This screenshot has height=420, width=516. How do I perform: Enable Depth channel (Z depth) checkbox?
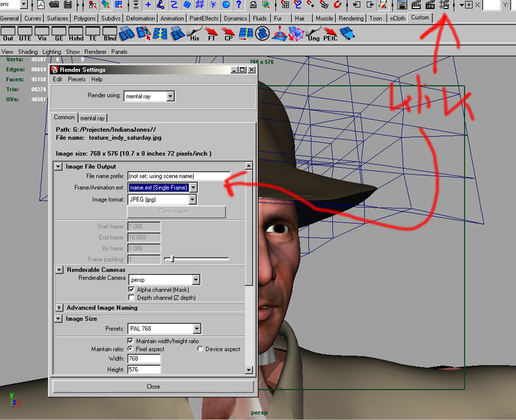(132, 297)
